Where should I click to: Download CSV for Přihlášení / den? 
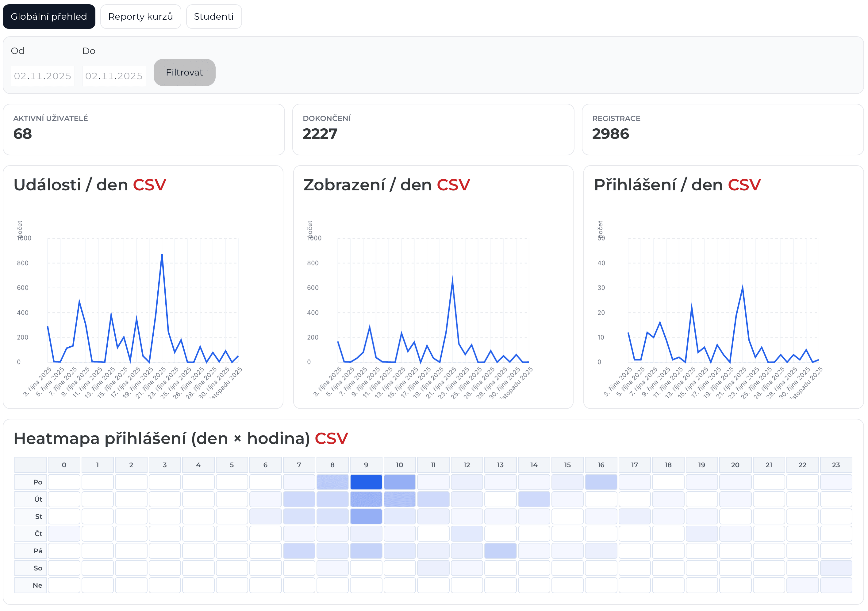click(744, 185)
